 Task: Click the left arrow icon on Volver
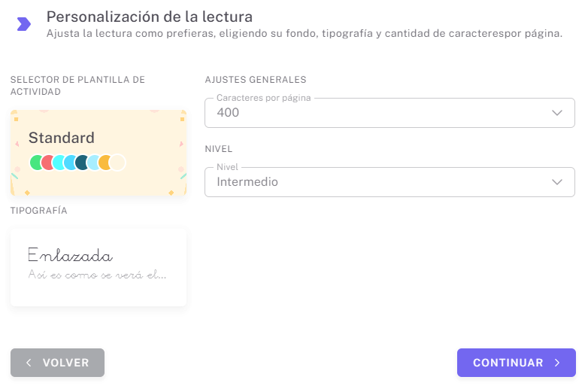point(29,363)
